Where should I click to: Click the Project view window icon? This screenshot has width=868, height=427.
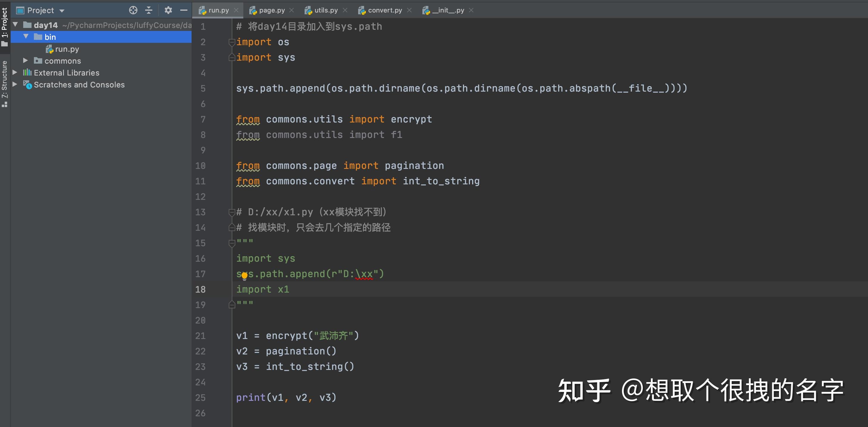click(x=20, y=10)
